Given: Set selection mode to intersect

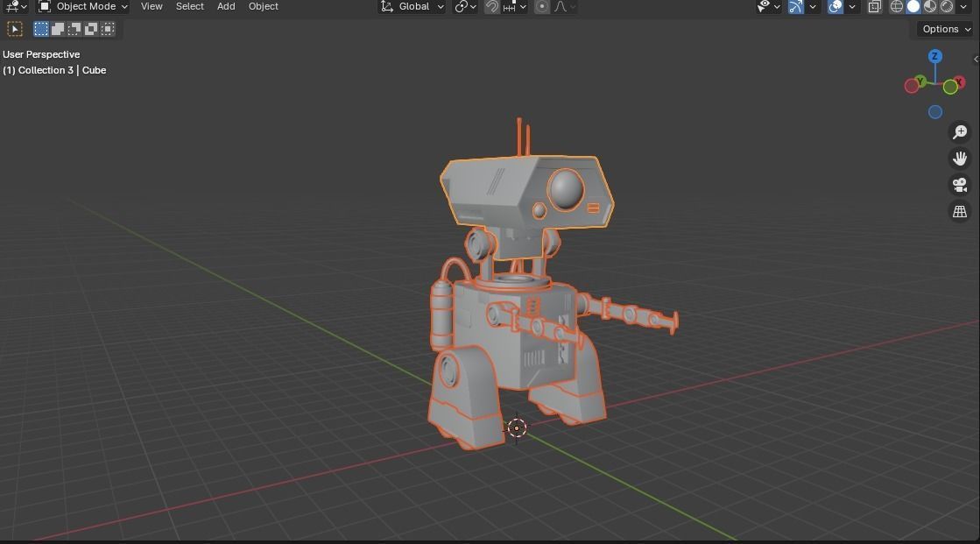Looking at the screenshot, I should click(108, 29).
